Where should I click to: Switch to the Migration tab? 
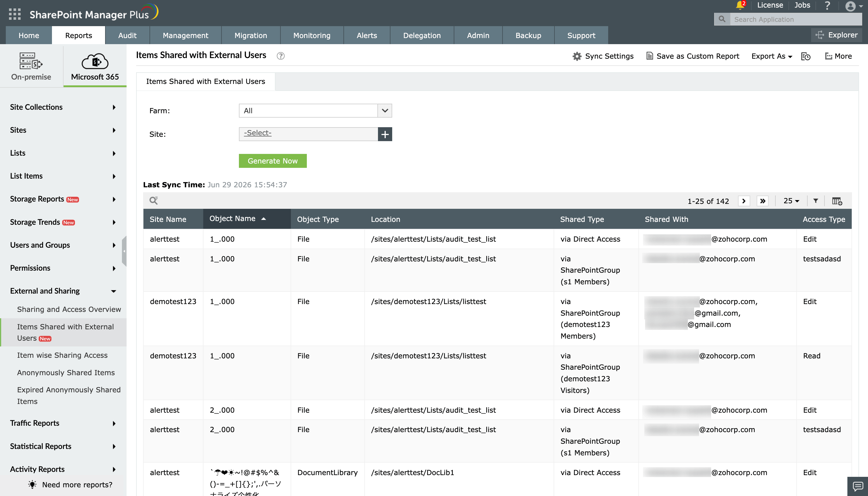[251, 35]
